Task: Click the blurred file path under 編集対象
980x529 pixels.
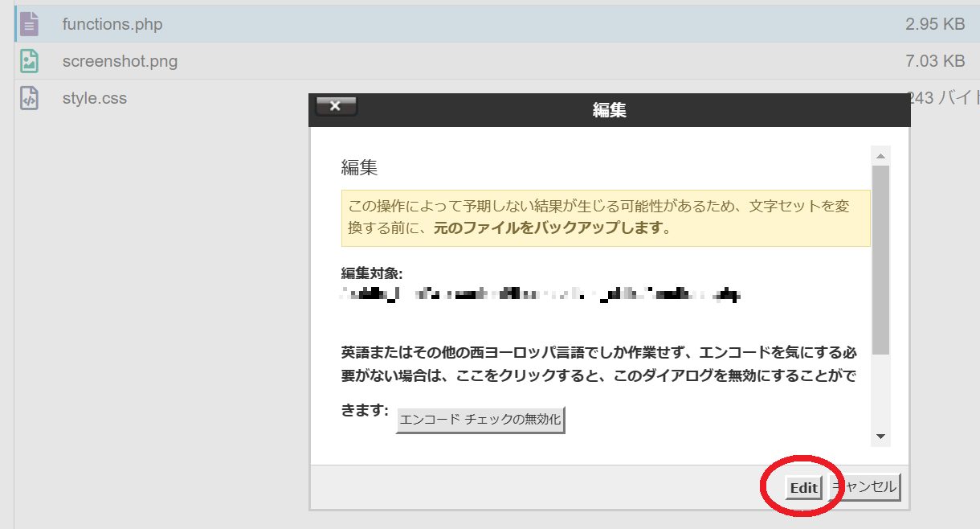Action: [x=540, y=294]
